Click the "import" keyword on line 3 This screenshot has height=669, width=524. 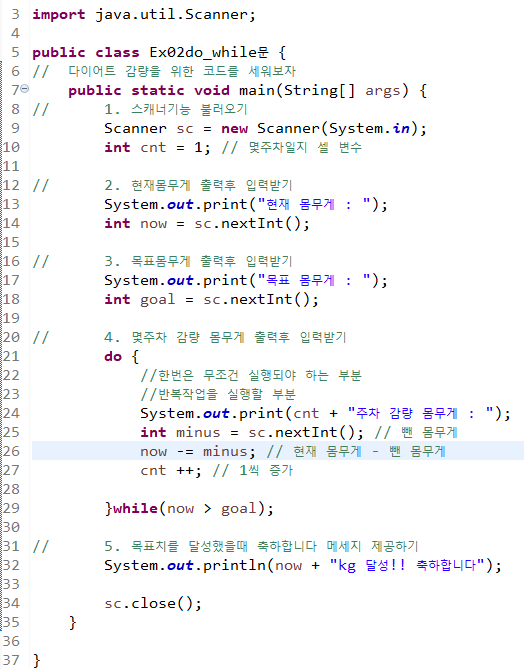[x=59, y=15]
